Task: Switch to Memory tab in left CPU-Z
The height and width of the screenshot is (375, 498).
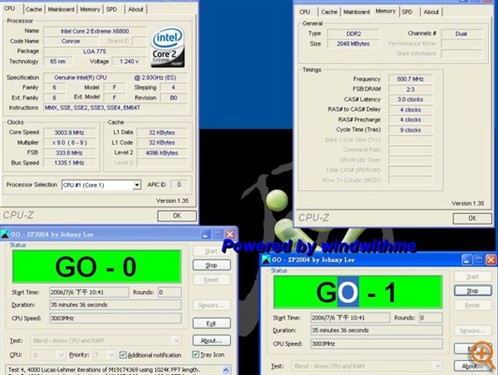Action: click(x=90, y=9)
